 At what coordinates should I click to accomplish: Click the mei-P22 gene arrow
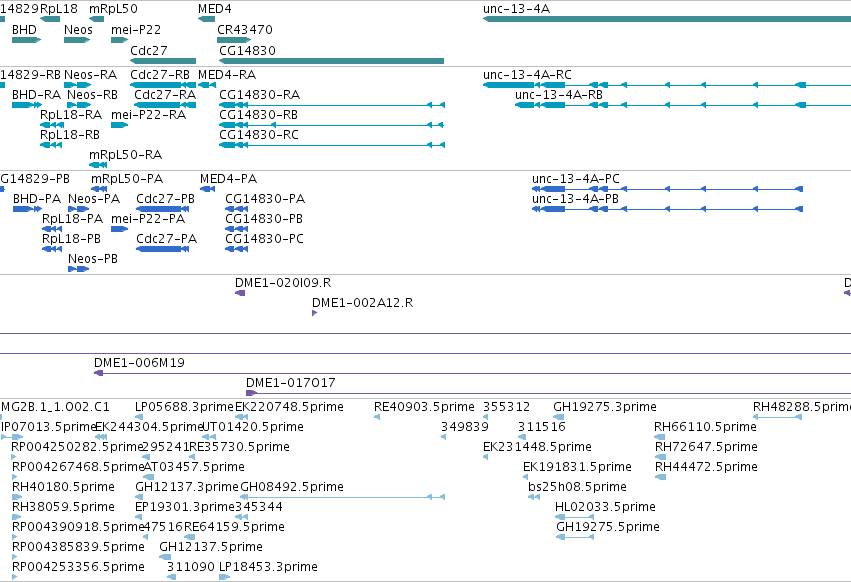coord(119,40)
